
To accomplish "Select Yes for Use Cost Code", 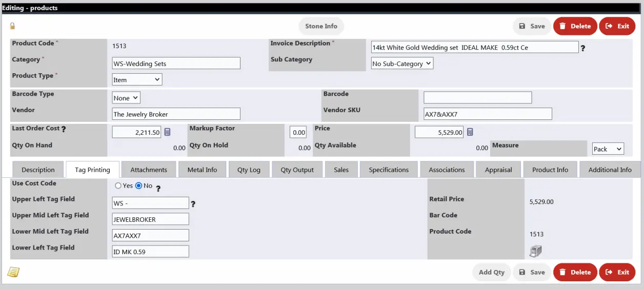I will 118,185.
